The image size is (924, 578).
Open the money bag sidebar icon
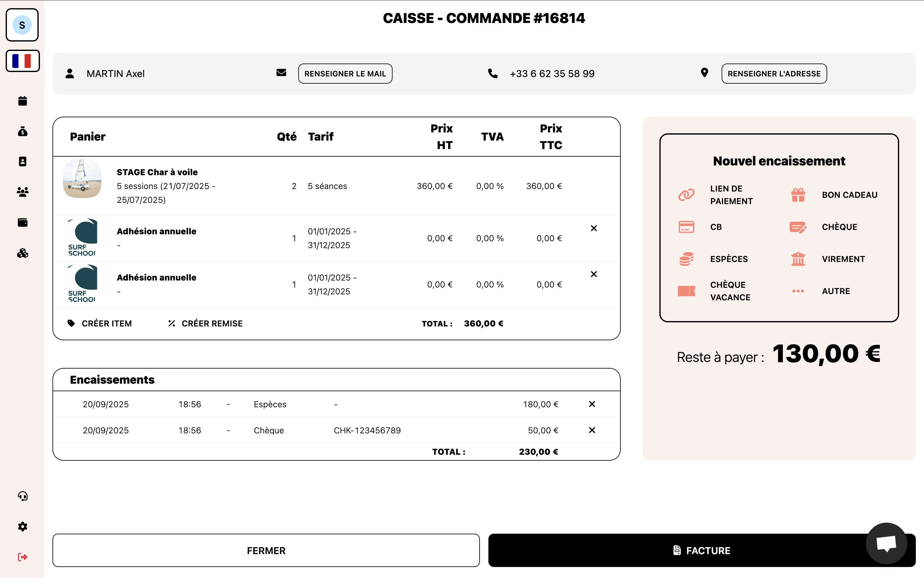point(23,131)
